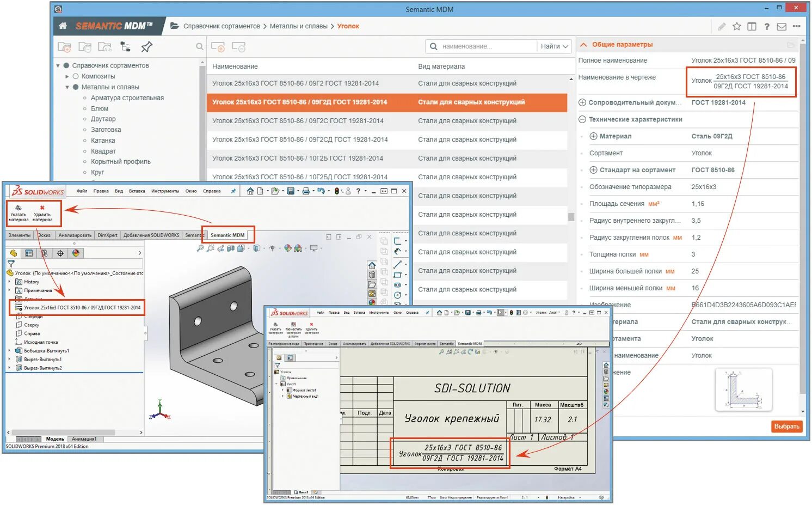Expand the Материал property row
This screenshot has width=812, height=505.
tap(594, 136)
